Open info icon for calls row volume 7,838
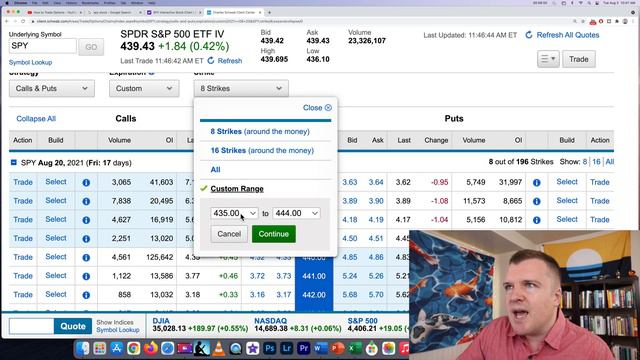 (86, 201)
